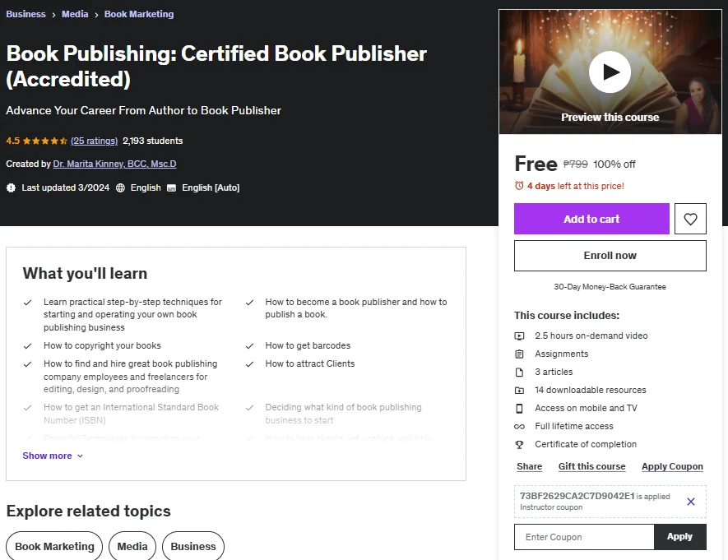The image size is (728, 560).
Task: Click 'How to get barcodes' item
Action: (308, 345)
